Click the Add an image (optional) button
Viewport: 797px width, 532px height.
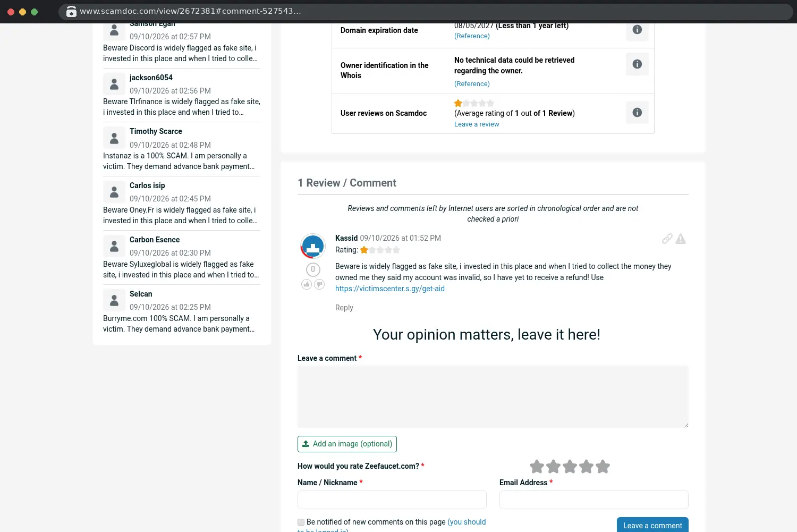347,444
